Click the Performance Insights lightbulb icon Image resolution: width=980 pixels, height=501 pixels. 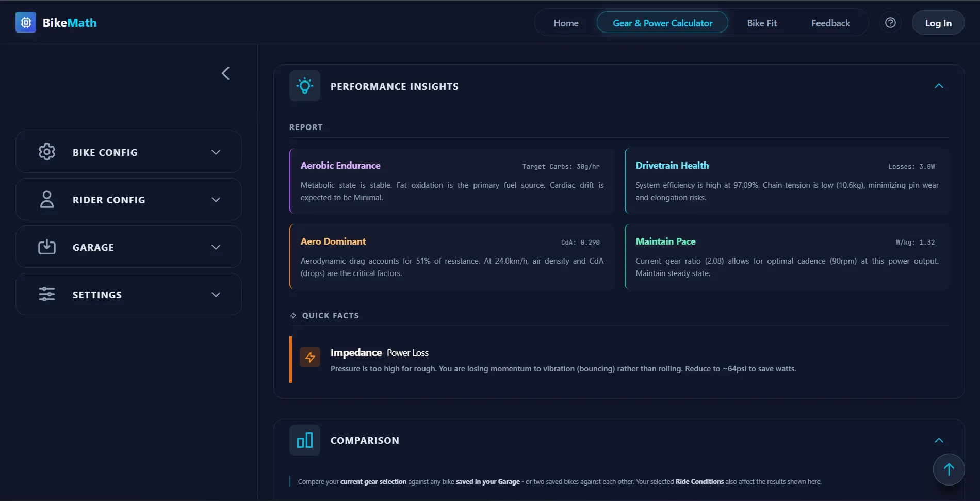(x=305, y=86)
